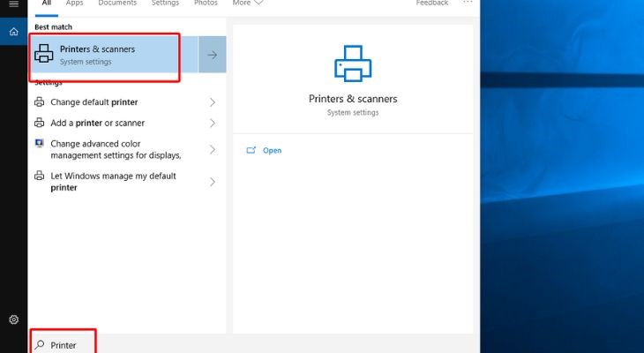The width and height of the screenshot is (644, 353).
Task: Click the large blue printer preview icon
Action: pos(353,64)
